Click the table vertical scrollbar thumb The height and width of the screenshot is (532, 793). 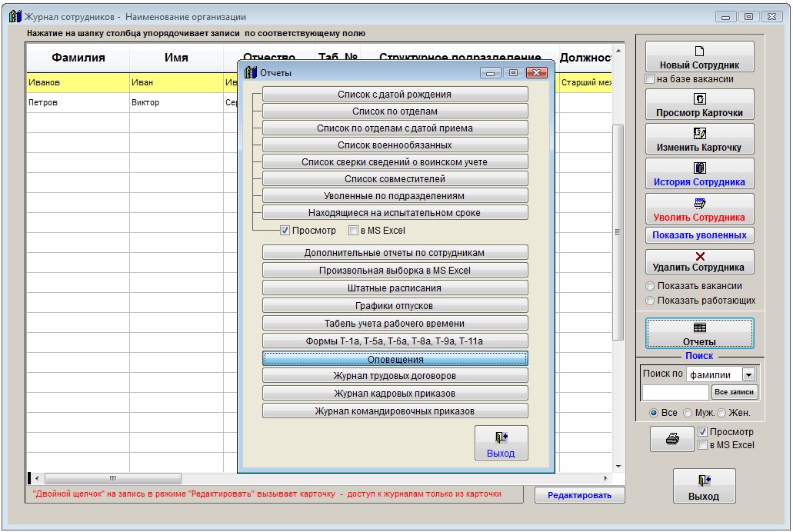[x=618, y=232]
